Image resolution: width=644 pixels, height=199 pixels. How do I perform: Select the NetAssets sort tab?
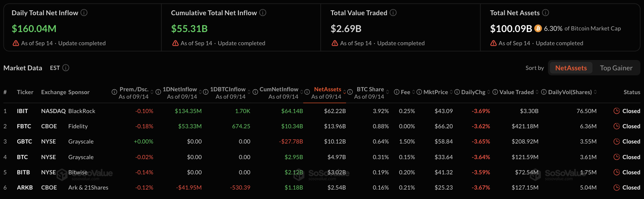click(x=571, y=68)
